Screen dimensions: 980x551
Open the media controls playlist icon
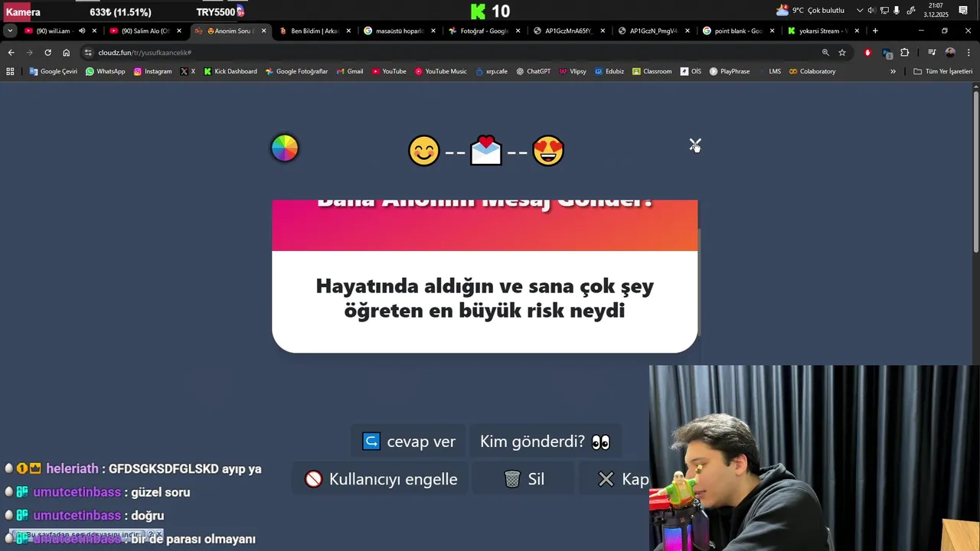(932, 53)
